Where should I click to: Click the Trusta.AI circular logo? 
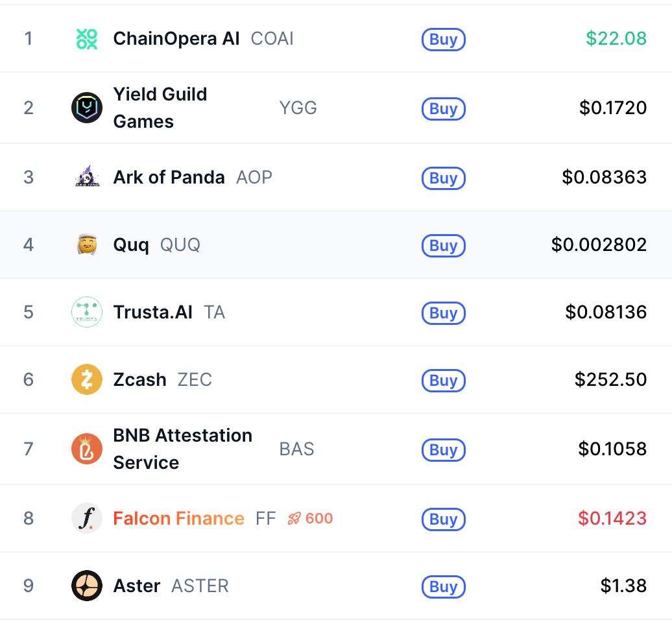pos(86,312)
